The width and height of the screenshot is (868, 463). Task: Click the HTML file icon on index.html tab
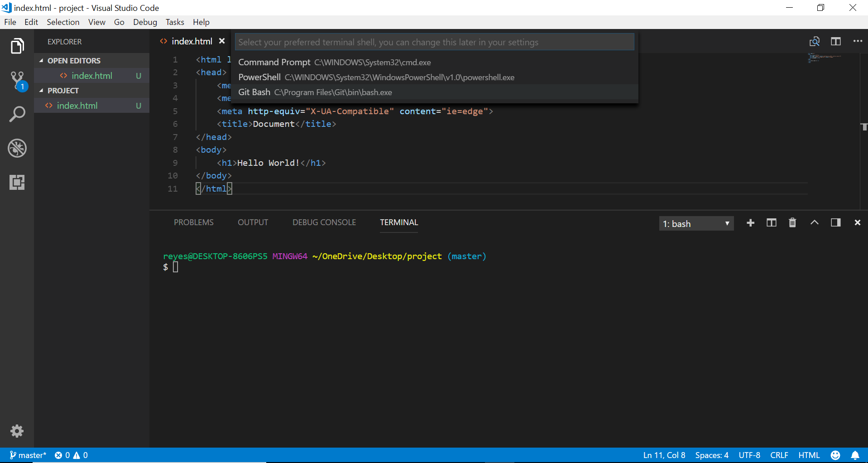pos(163,41)
